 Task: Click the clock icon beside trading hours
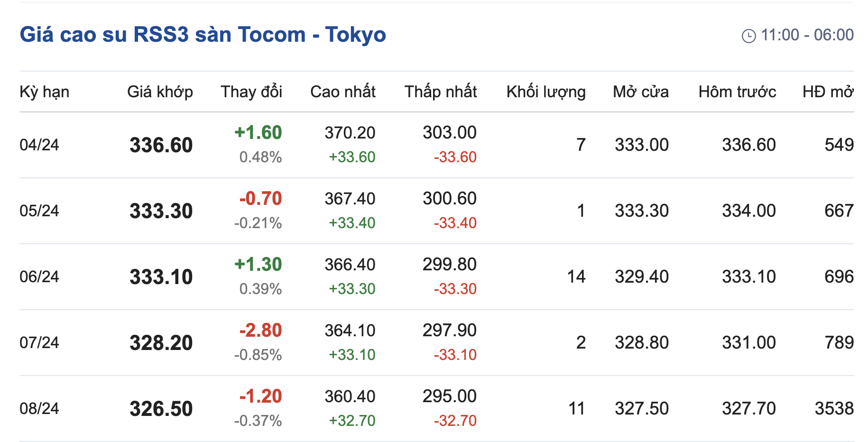pos(748,36)
